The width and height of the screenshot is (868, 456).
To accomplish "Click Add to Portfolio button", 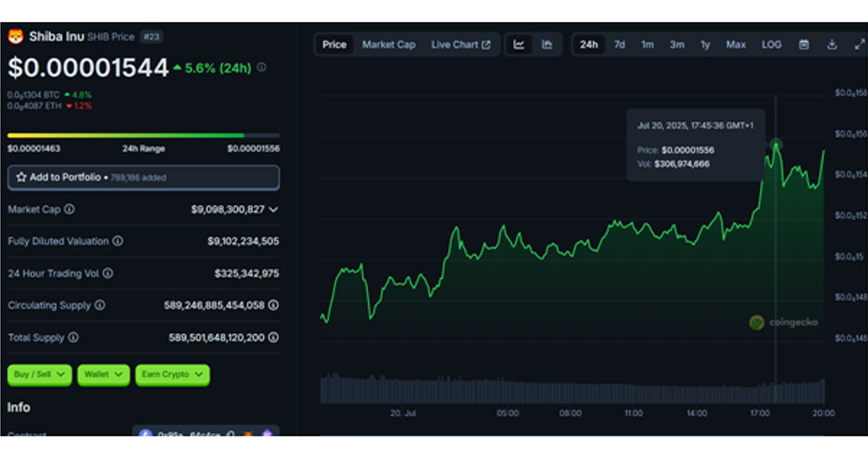I will click(143, 177).
